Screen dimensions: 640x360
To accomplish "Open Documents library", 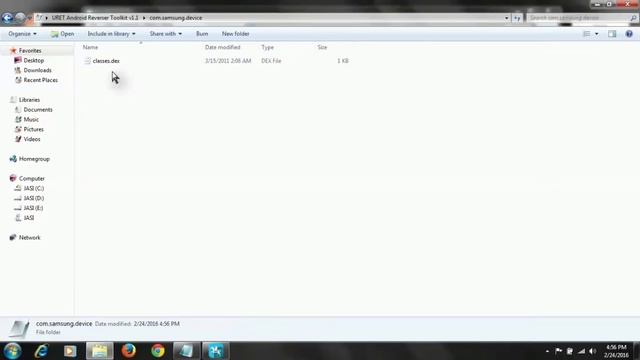I will (38, 109).
